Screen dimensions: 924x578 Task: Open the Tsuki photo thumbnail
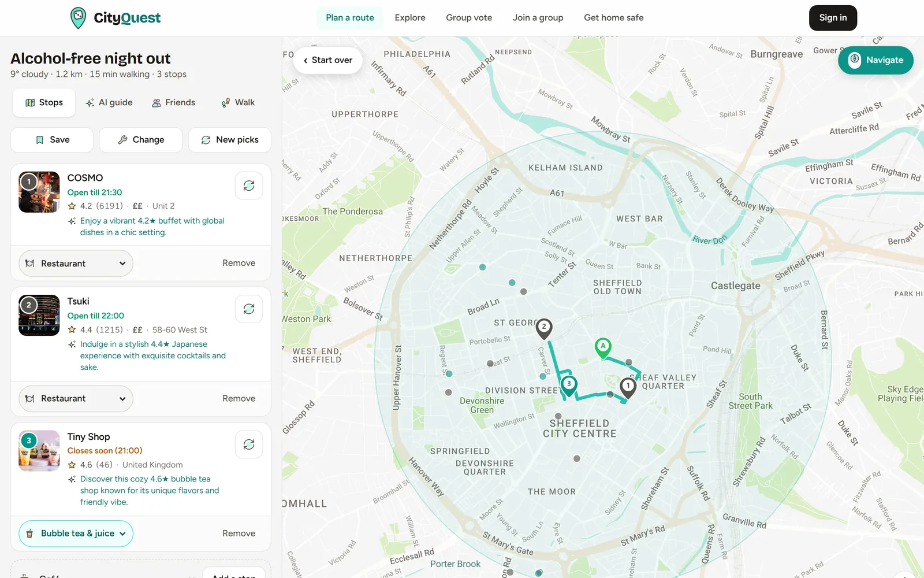(39, 316)
